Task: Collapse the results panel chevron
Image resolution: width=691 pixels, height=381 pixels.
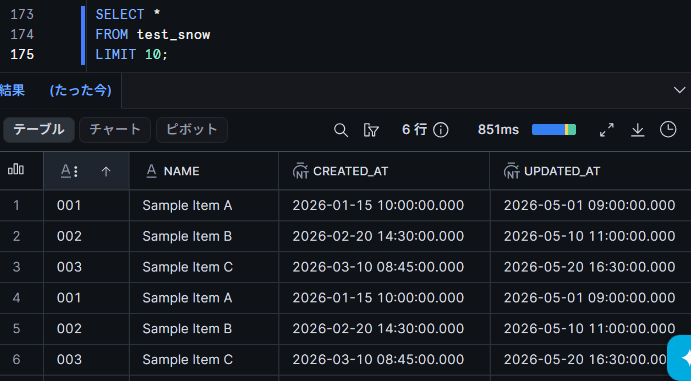Action: (x=679, y=90)
